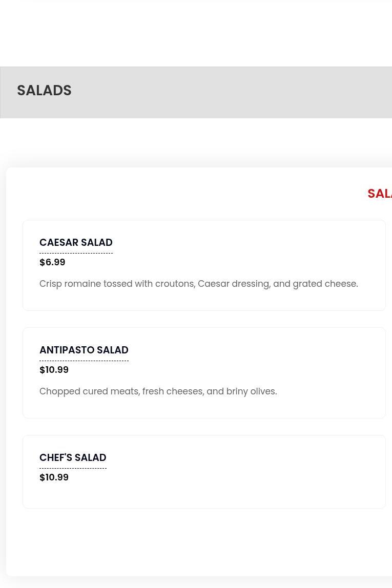Click the dashed line under Caesar Salad

76,253
